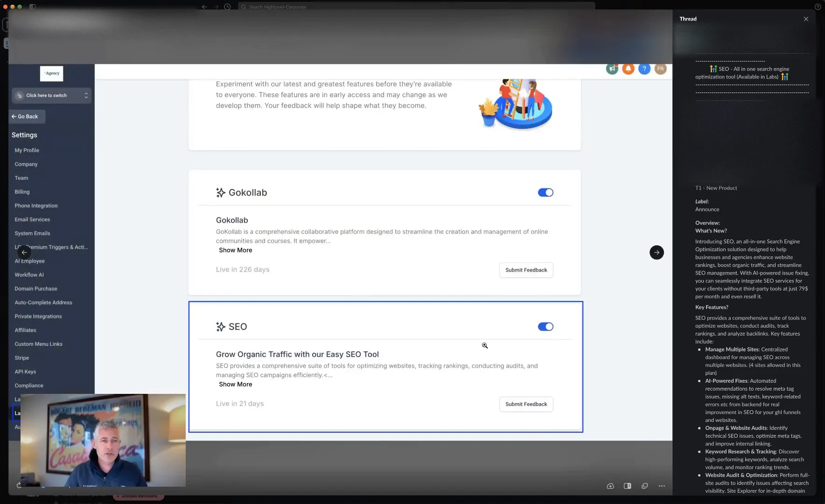
Task: Open AI Employee settings
Action: pos(30,261)
